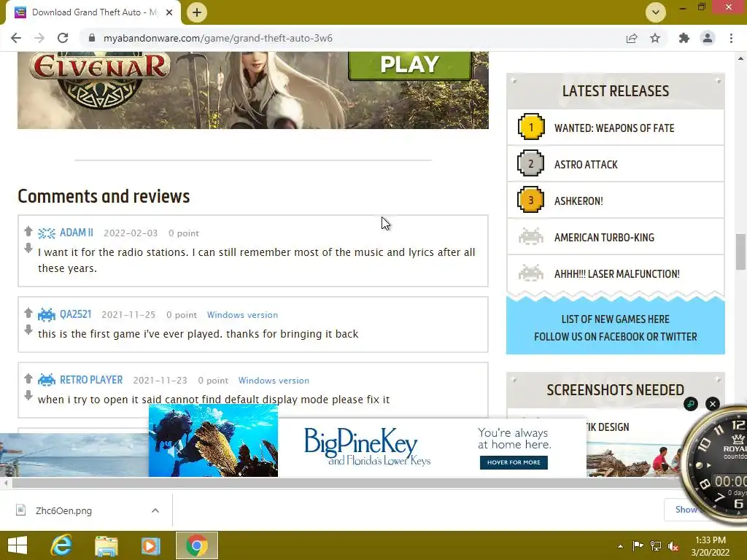Click List of New Games Here
Screen dimensions: 747x560
(615, 319)
